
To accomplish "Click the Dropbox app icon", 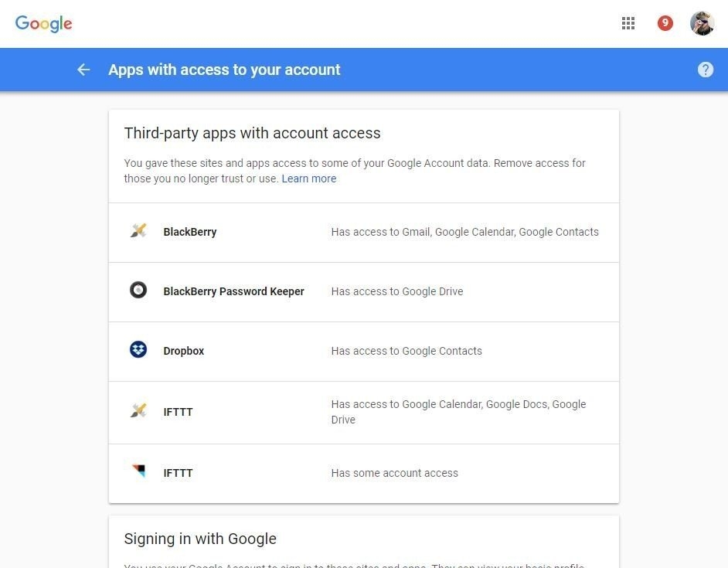I will pyautogui.click(x=138, y=350).
